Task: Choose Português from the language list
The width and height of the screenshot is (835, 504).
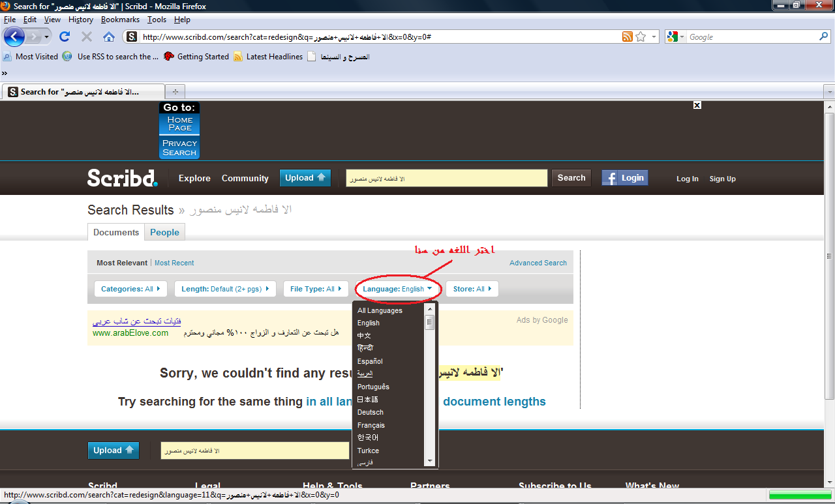Action: [x=373, y=387]
